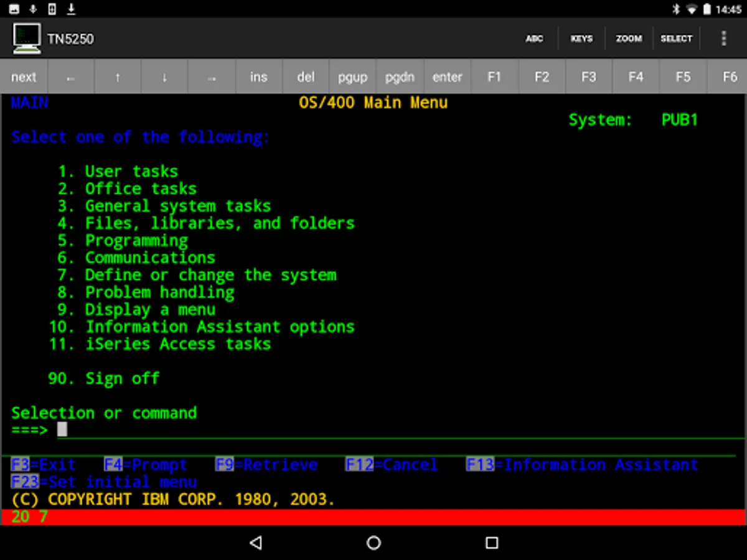Click F23=Set initial menu hotspot
The width and height of the screenshot is (747, 560).
[104, 482]
